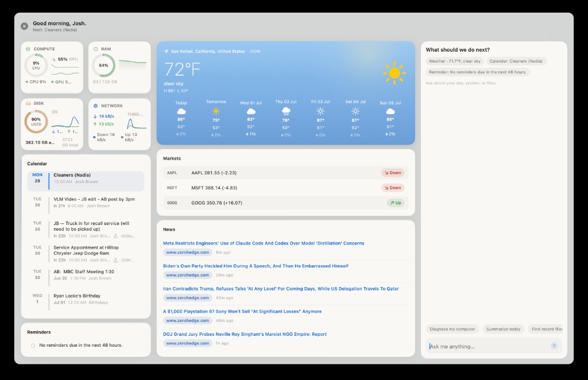Click the Down badge on MSFT row
This screenshot has width=588, height=380.
393,188
